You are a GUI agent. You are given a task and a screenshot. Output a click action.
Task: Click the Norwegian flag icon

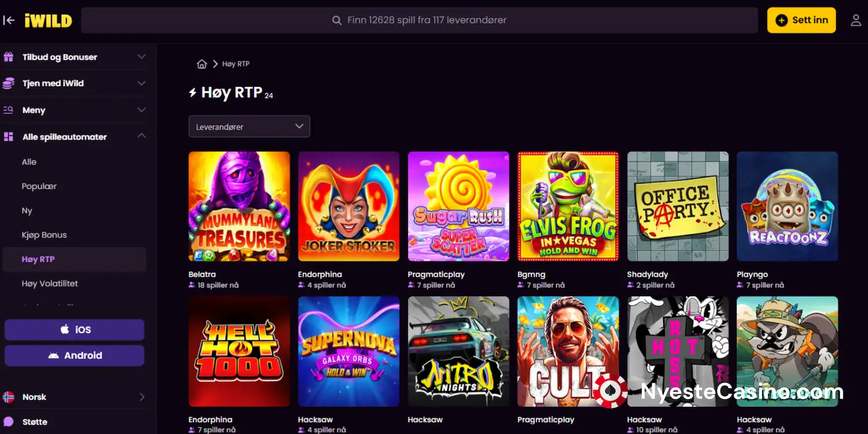[9, 397]
